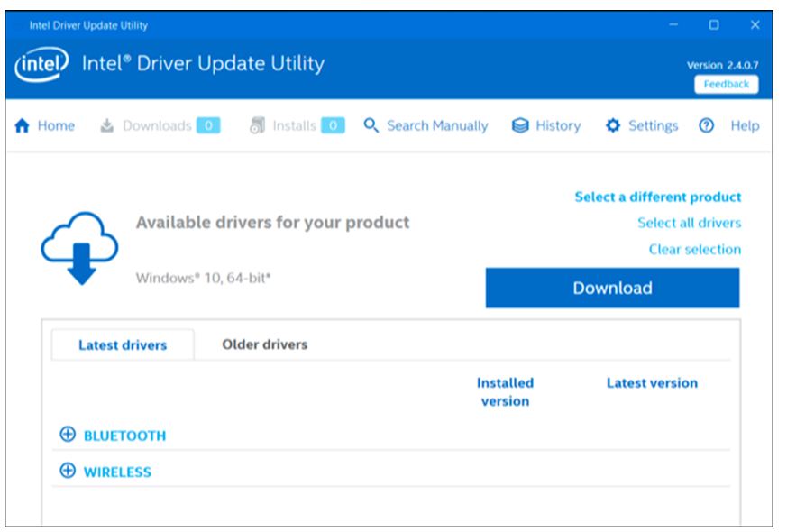Click the WIRELESS category label
The height and width of the screenshot is (532, 787).
click(117, 472)
